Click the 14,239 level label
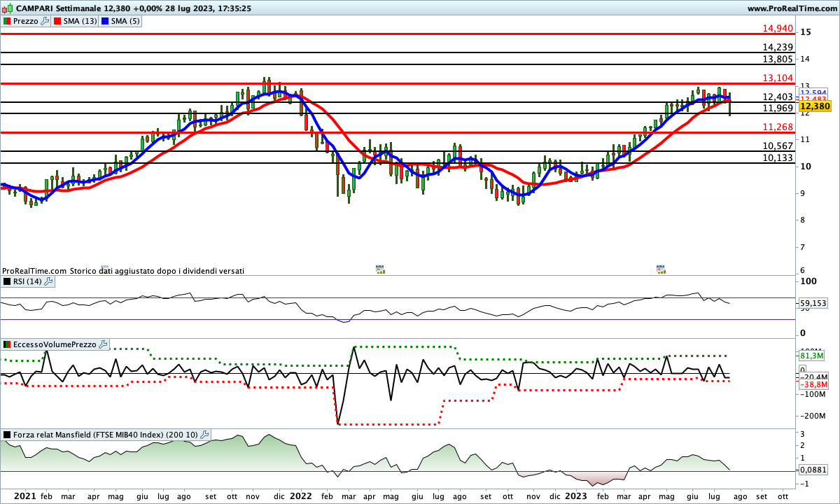The image size is (840, 504). click(778, 48)
